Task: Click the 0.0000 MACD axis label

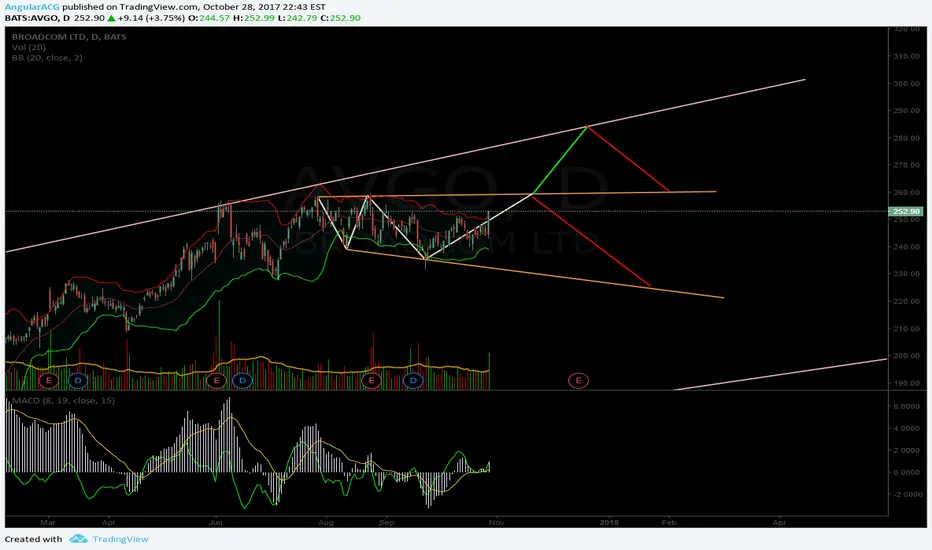Action: tap(906, 473)
